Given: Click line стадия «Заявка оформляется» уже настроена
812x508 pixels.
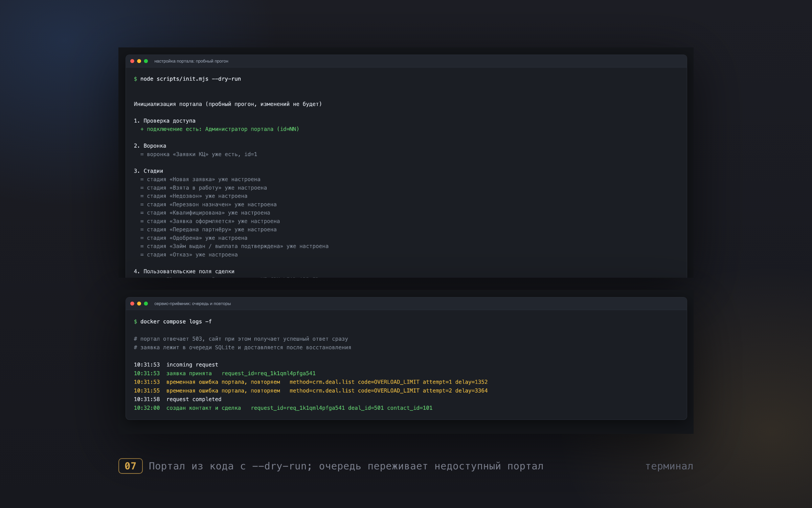Looking at the screenshot, I should (210, 221).
